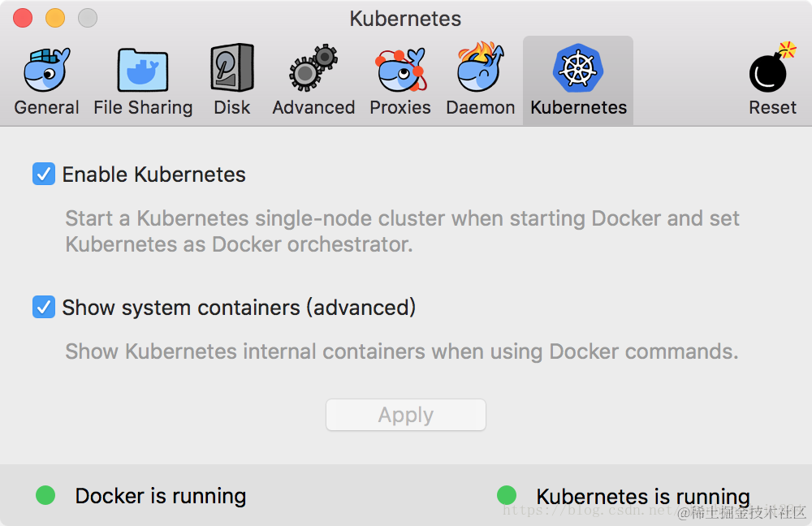Uncheck the Enable Kubernetes checkbox

coord(44,174)
